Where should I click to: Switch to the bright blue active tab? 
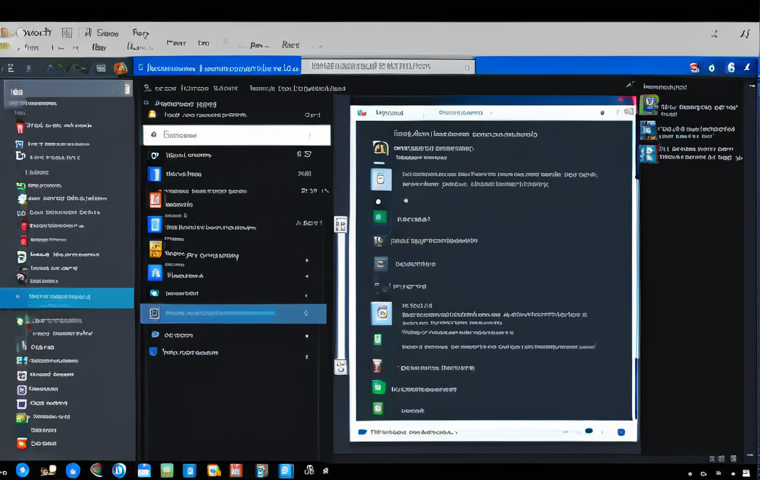pyautogui.click(x=217, y=67)
